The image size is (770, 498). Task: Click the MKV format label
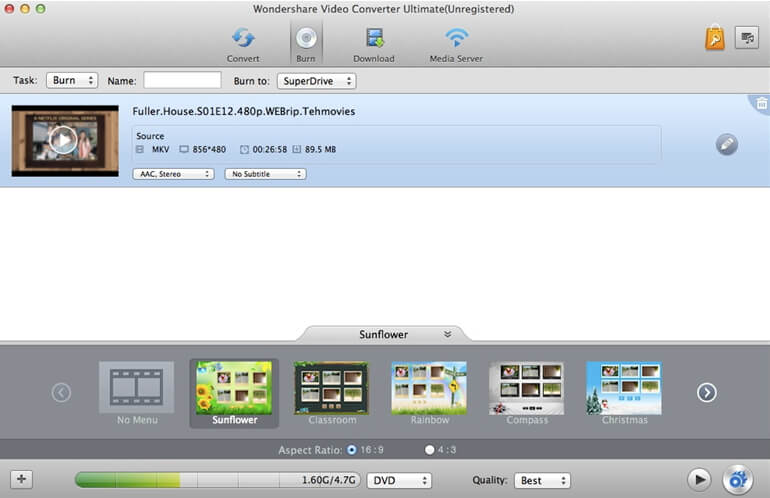[161, 149]
